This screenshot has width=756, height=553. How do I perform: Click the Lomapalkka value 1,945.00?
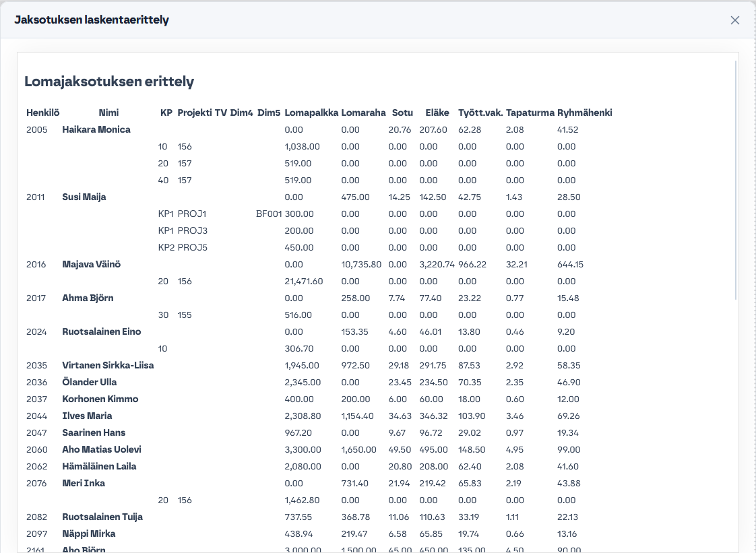[x=302, y=366]
